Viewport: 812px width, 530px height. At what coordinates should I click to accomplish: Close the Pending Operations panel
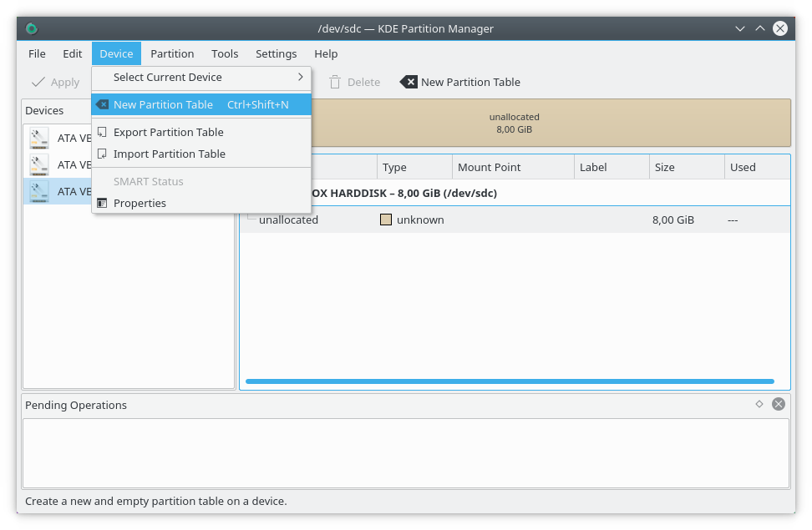tap(778, 404)
